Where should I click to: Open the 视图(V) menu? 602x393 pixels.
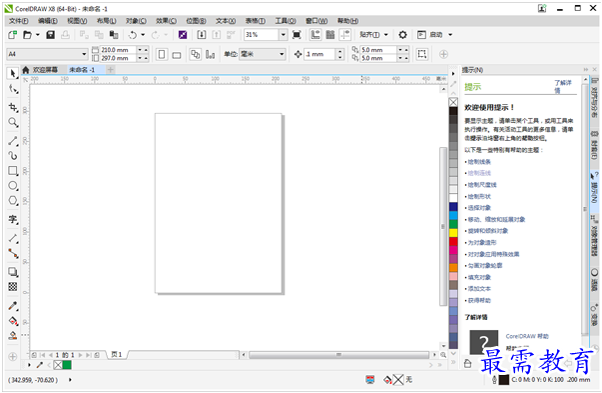[77, 21]
